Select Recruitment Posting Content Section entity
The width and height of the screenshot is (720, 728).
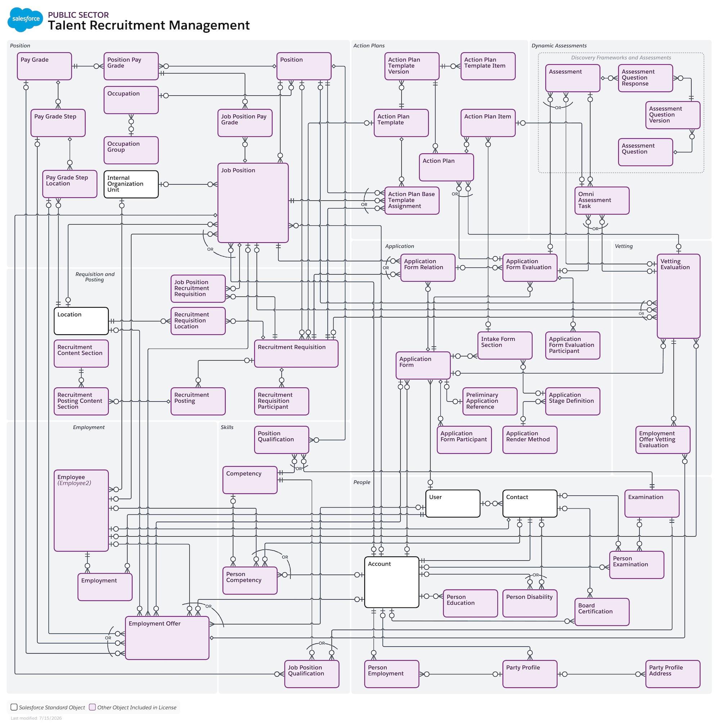[81, 401]
